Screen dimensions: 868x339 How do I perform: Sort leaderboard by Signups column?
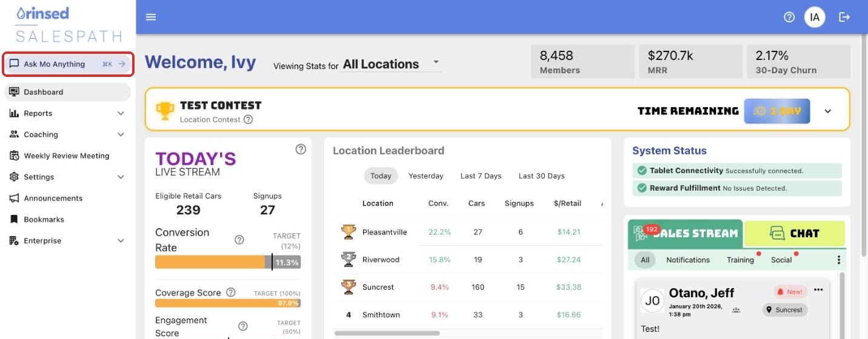(x=519, y=203)
